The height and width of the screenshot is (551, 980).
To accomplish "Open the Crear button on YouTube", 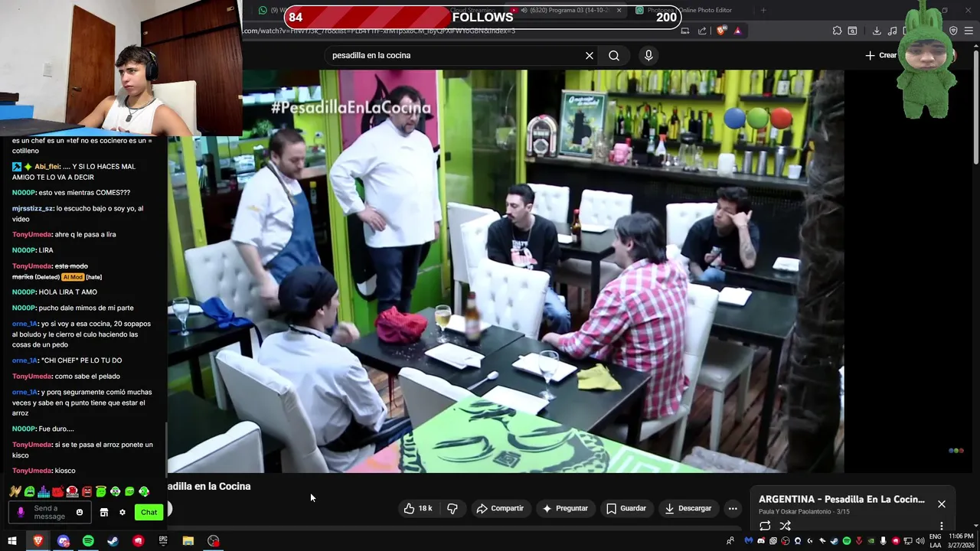I will tap(881, 55).
